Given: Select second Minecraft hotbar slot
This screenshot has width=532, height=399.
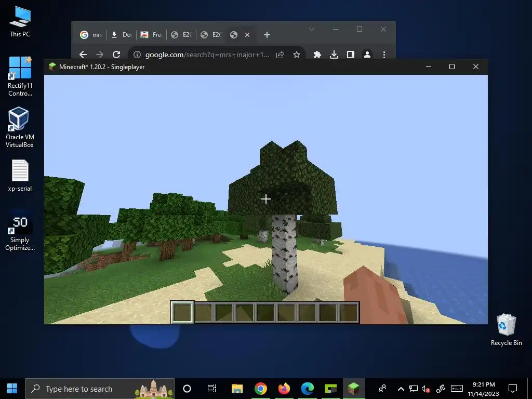Looking at the screenshot, I should pos(204,312).
